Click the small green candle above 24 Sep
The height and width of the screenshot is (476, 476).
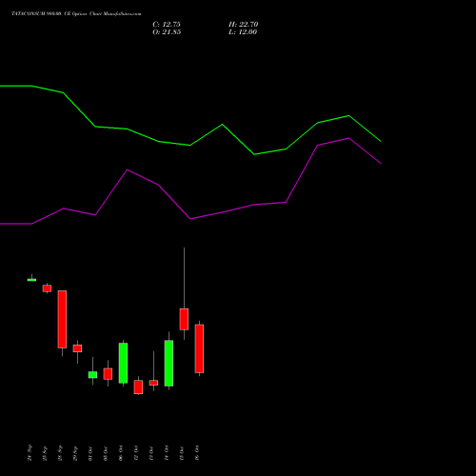31,280
